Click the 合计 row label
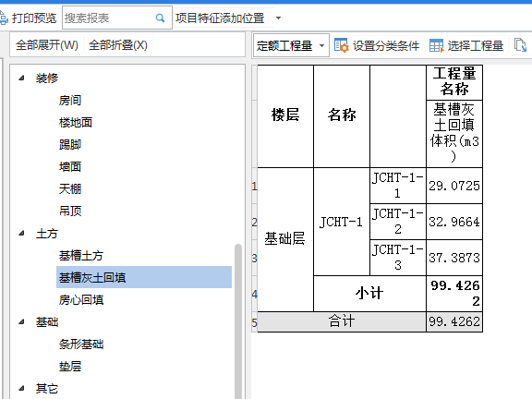 pos(342,321)
